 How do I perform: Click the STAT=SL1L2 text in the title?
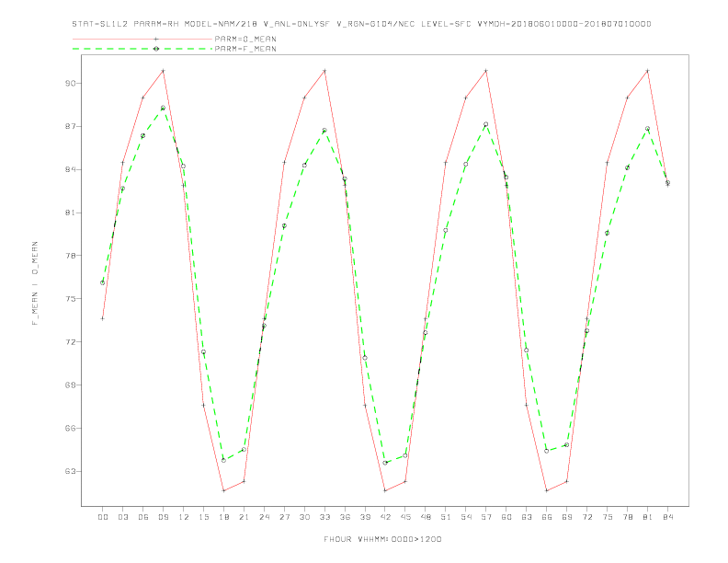pyautogui.click(x=100, y=24)
